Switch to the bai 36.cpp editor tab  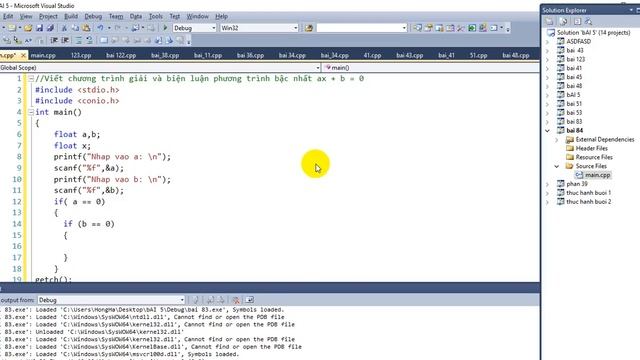coord(250,55)
